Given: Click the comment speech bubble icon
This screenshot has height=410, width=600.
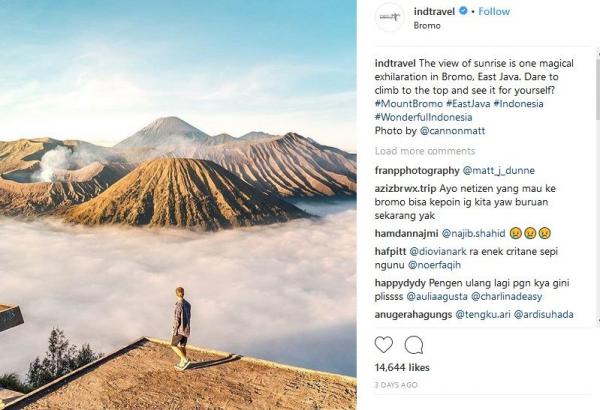Looking at the screenshot, I should pyautogui.click(x=414, y=345).
